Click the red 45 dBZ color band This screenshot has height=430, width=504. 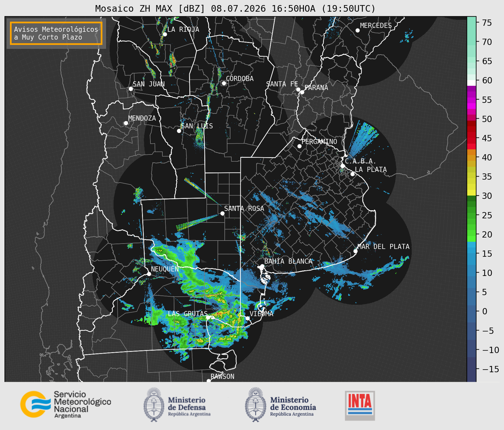471,138
